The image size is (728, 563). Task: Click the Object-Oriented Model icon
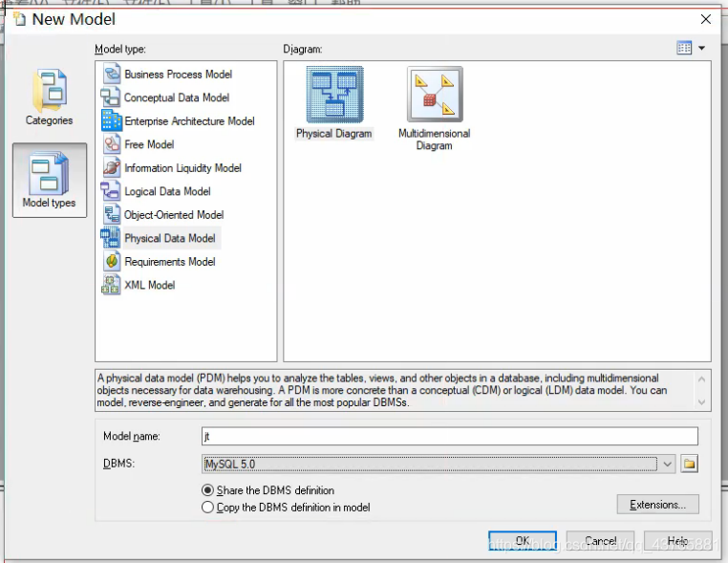click(112, 215)
